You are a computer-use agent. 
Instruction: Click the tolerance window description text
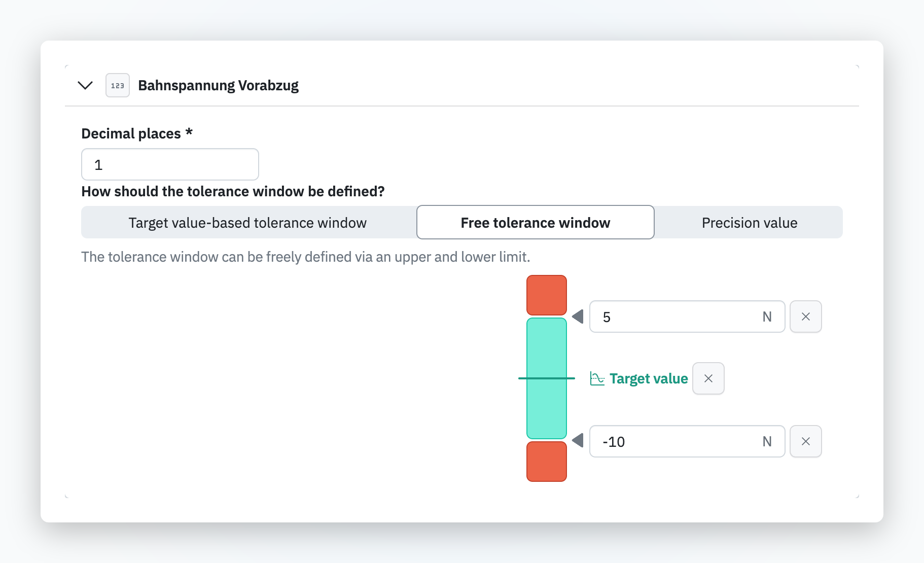(306, 257)
